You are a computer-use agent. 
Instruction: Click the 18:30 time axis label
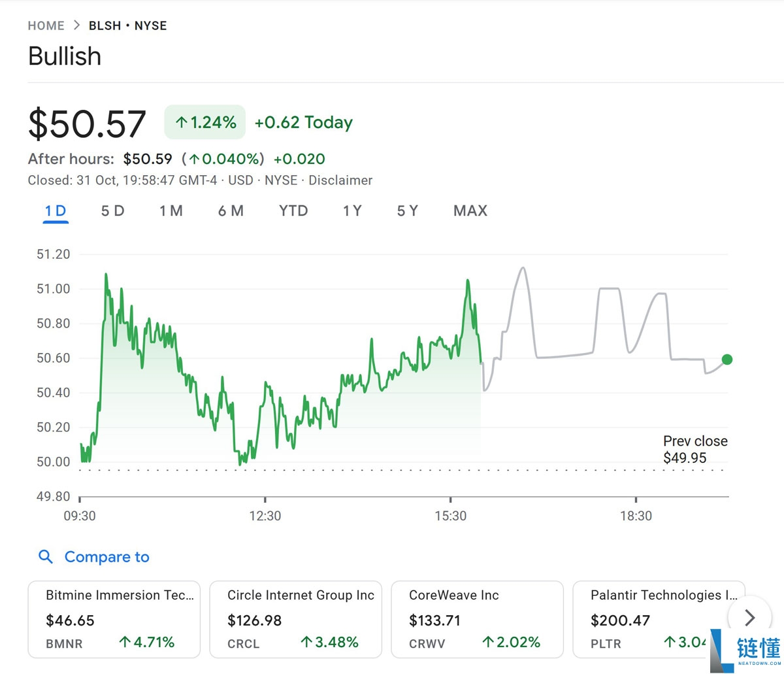point(636,516)
